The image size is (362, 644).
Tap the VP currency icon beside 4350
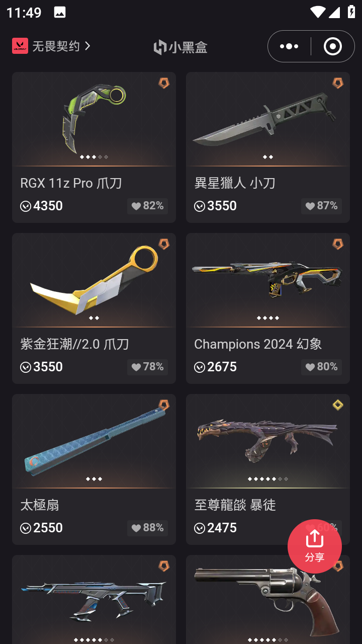coord(26,206)
